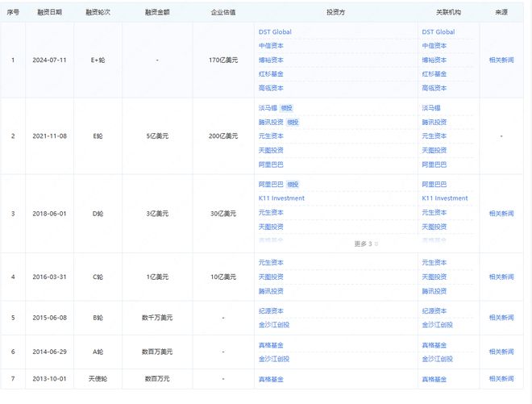The height and width of the screenshot is (404, 532).
Task: Open 相关新闻 link for the 2015-06-08 B轮 row
Action: click(501, 318)
